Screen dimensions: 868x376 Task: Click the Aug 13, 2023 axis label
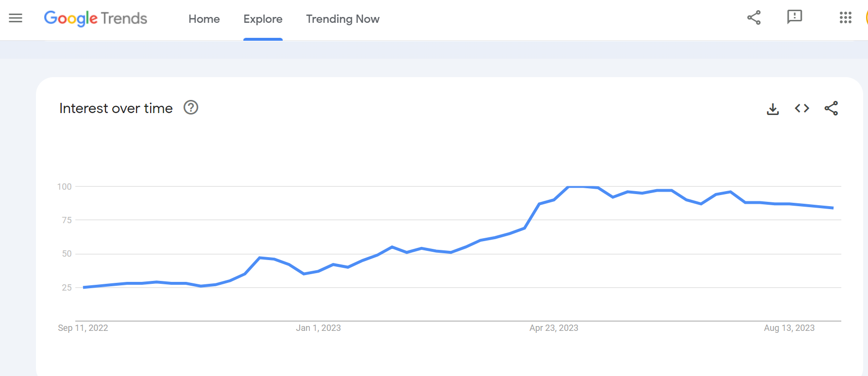click(x=789, y=328)
